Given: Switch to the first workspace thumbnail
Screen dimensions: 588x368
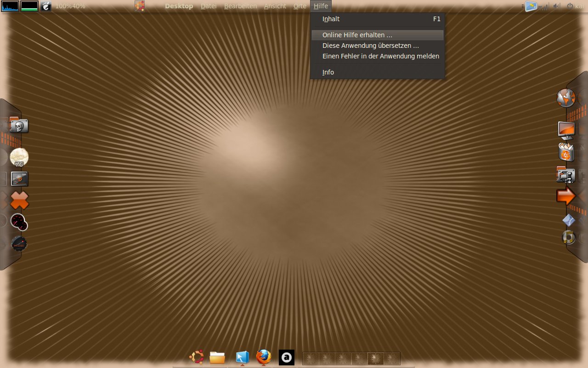Looking at the screenshot, I should pos(311,358).
